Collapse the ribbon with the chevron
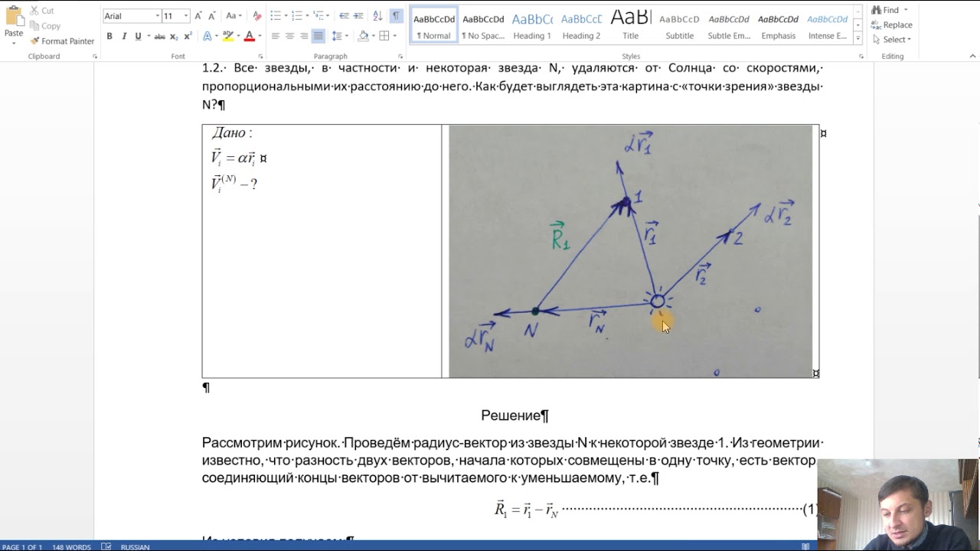The height and width of the screenshot is (551, 980). point(971,57)
